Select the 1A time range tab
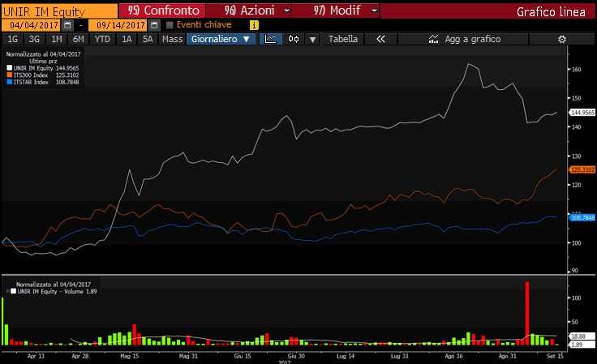597x364 pixels. 127,39
